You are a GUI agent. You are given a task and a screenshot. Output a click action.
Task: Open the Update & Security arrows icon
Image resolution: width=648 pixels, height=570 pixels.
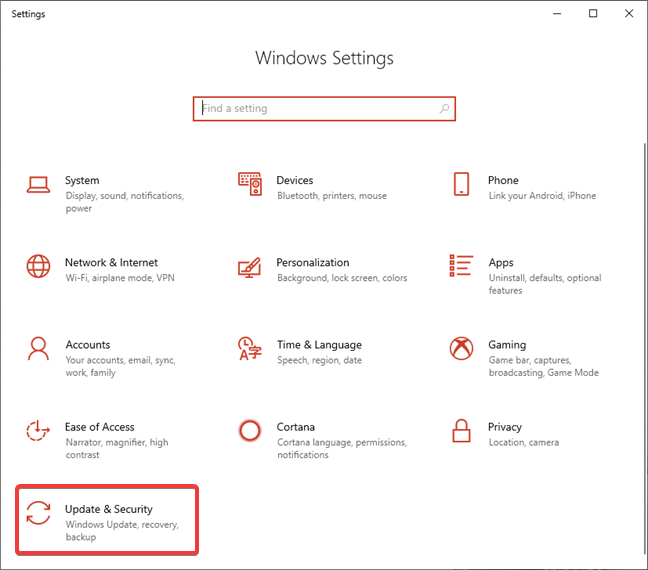tap(38, 513)
